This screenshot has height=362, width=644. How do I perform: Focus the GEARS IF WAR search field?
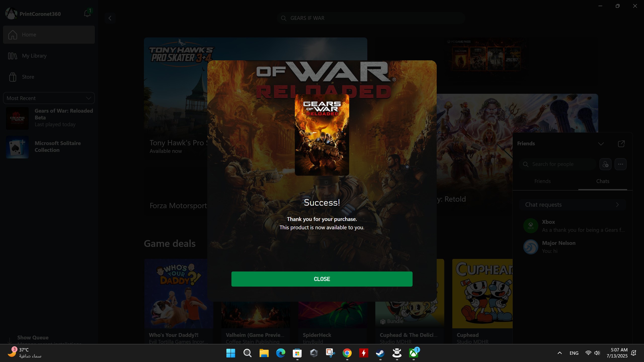tap(371, 18)
